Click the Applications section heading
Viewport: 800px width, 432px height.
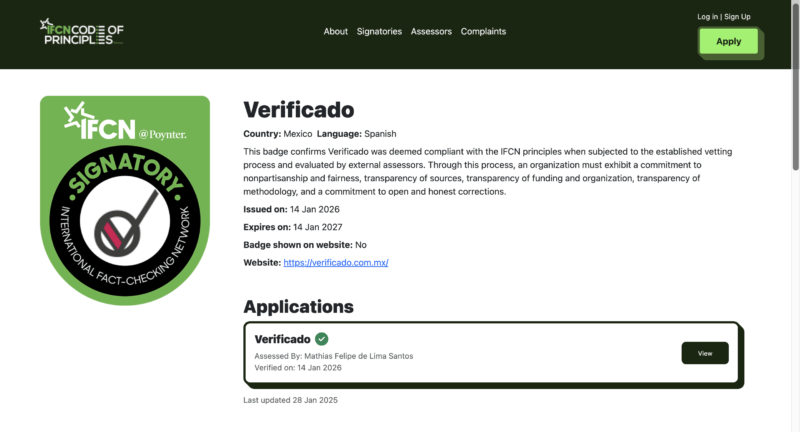tap(298, 306)
